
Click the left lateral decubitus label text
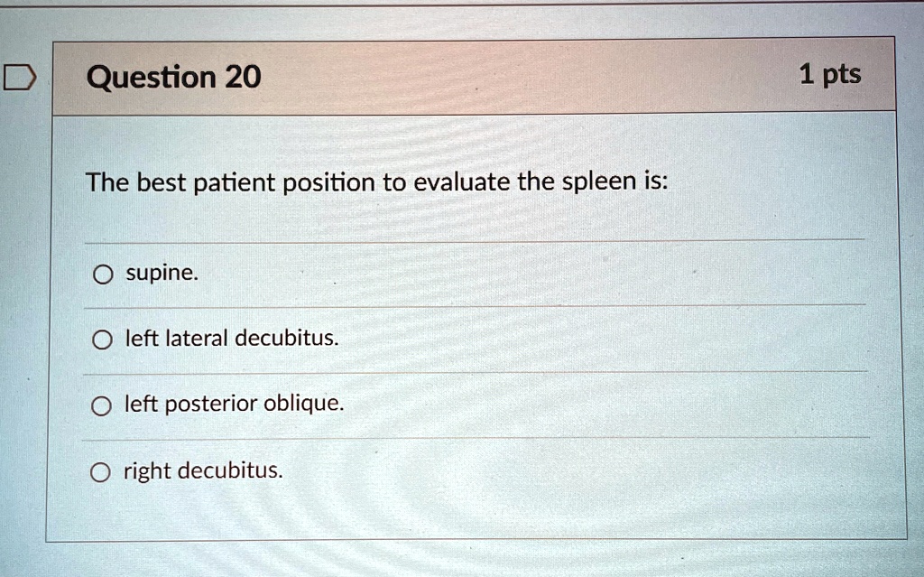(x=232, y=339)
